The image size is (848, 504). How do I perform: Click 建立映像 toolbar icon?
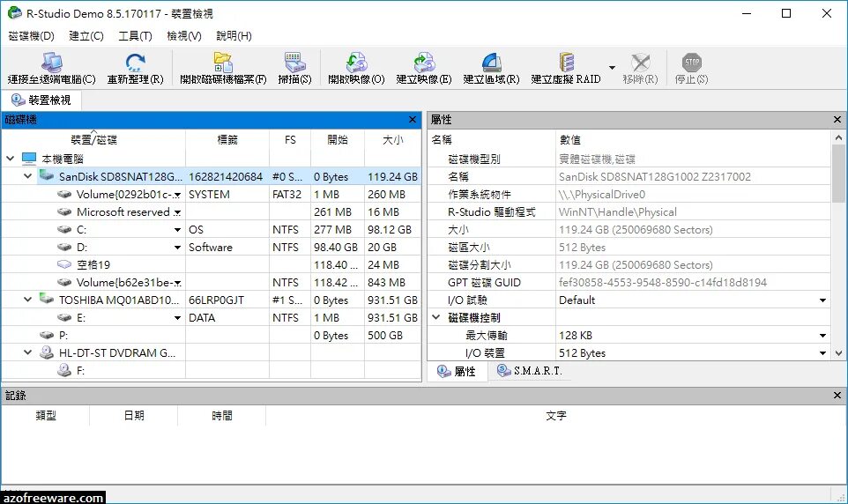tap(424, 63)
